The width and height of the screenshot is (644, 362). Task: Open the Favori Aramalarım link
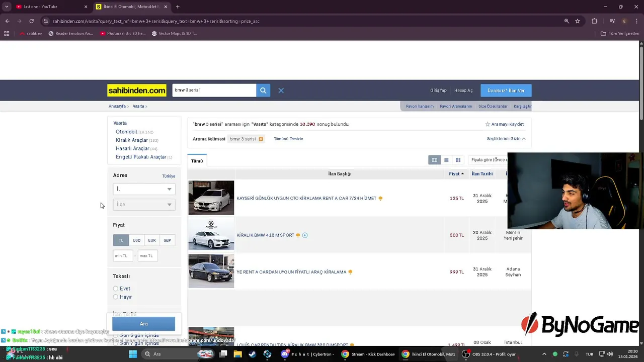pyautogui.click(x=456, y=107)
